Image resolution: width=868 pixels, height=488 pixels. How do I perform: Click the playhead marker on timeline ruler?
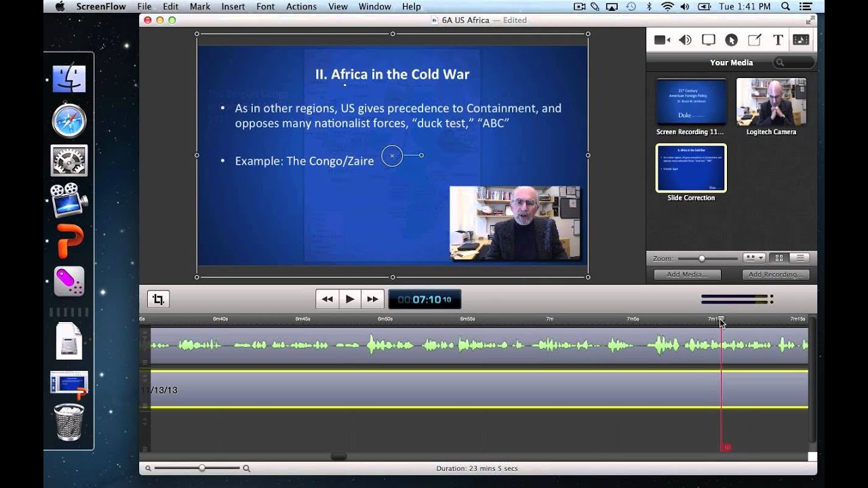[x=721, y=319]
